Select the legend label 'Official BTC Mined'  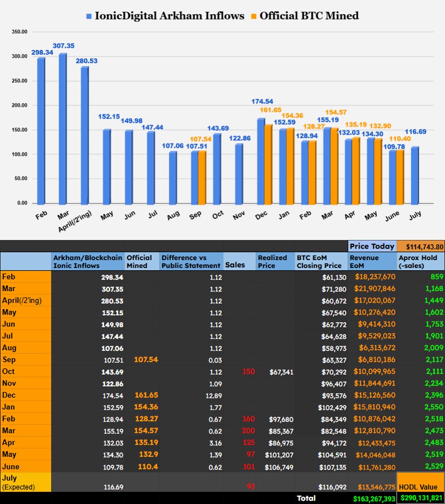(309, 16)
